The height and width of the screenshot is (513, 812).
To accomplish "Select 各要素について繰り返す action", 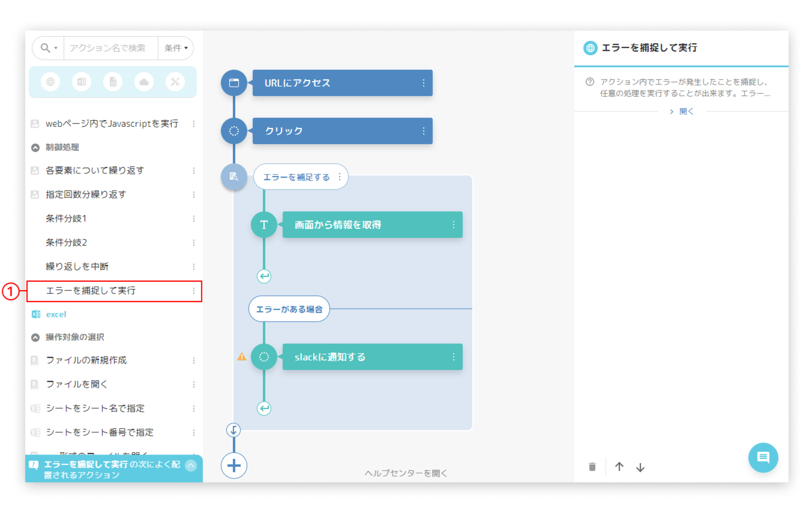I will [x=95, y=170].
